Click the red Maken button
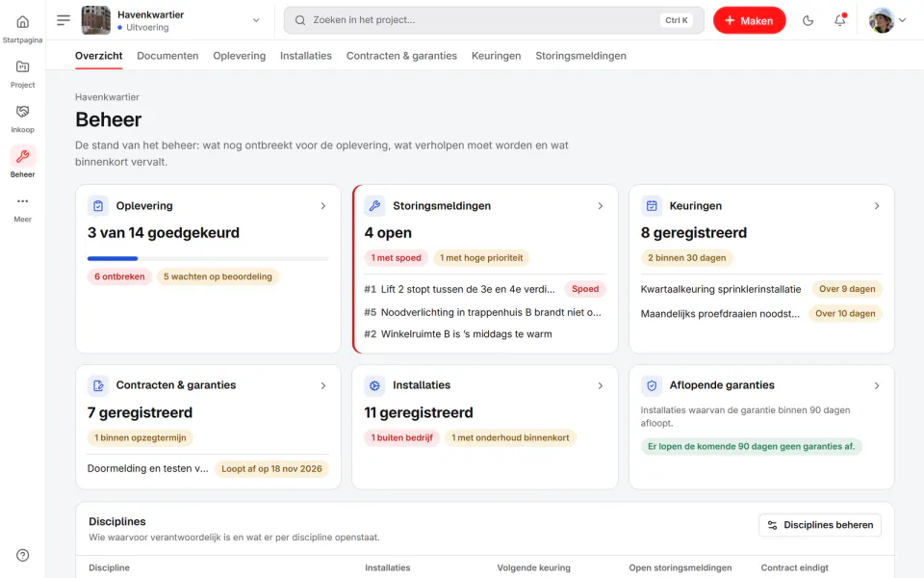924x578 pixels. point(749,20)
